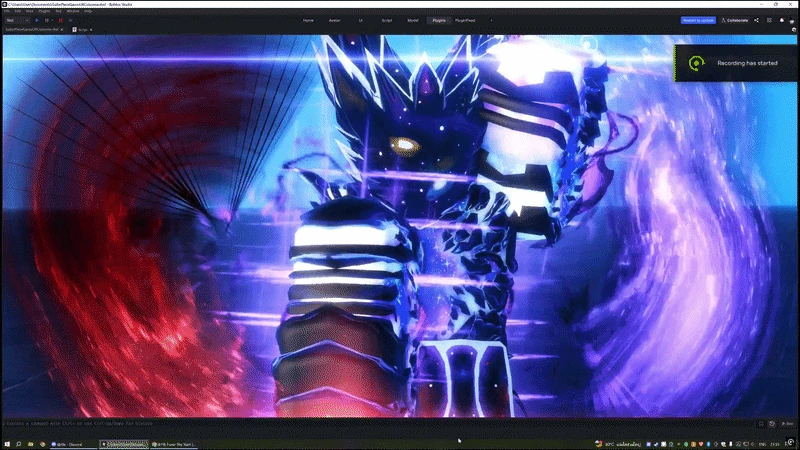Screen dimensions: 800x450
Task: Switch to the Home ribbon tab
Action: (x=308, y=20)
